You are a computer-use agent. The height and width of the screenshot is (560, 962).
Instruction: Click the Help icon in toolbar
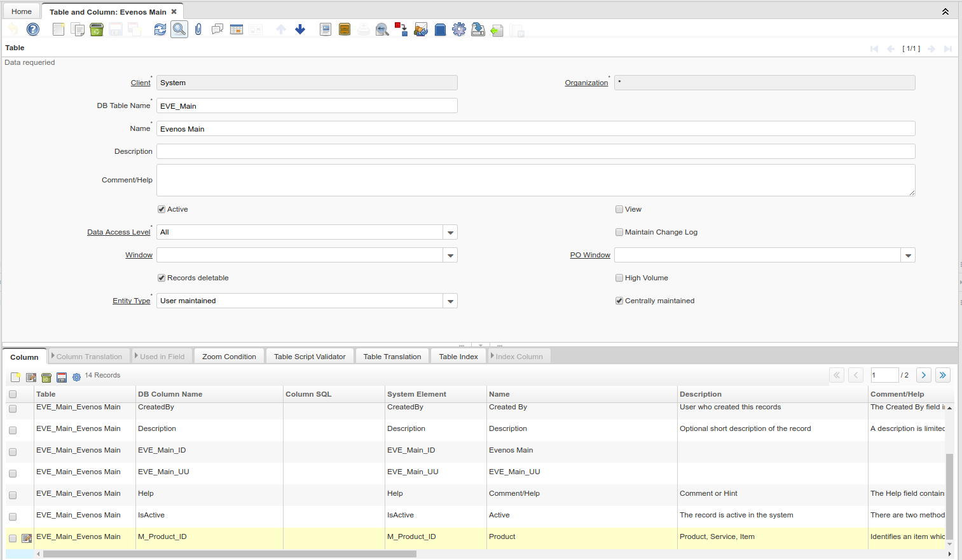tap(33, 29)
